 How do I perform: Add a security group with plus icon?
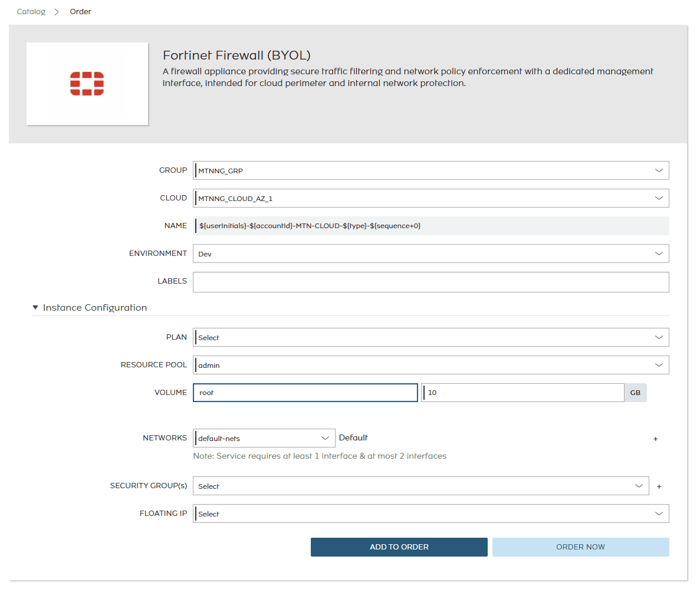point(659,487)
